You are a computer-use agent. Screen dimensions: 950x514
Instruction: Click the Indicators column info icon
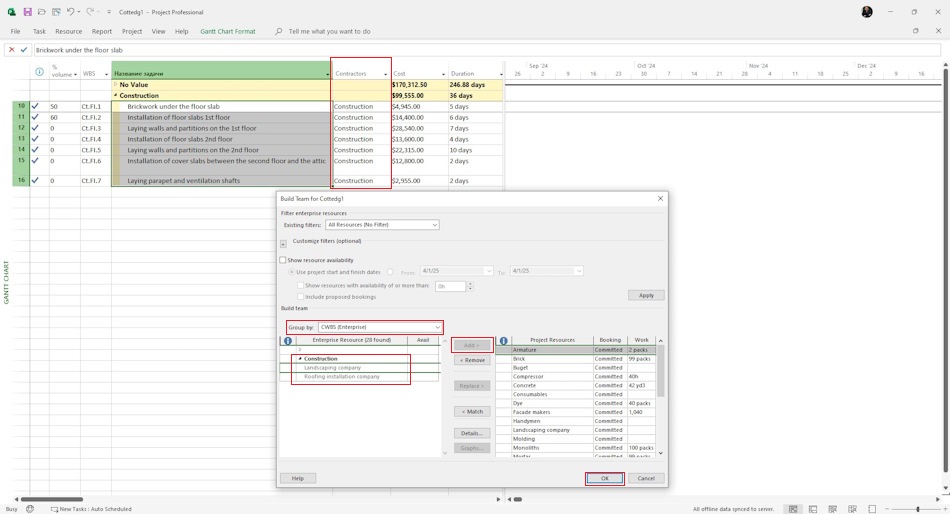point(39,72)
